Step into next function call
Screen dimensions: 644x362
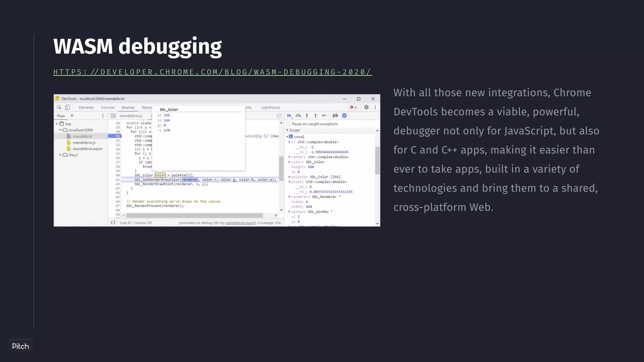point(307,116)
